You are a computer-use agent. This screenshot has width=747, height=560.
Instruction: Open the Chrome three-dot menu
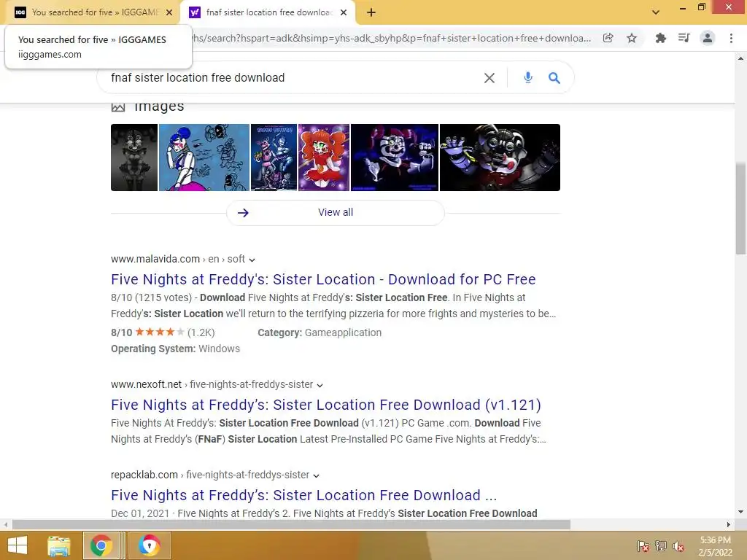click(731, 38)
